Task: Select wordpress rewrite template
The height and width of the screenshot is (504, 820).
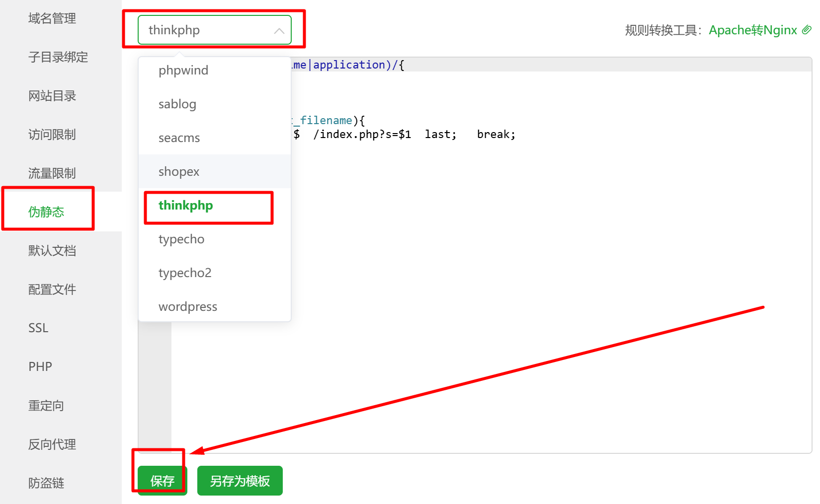Action: 188,307
